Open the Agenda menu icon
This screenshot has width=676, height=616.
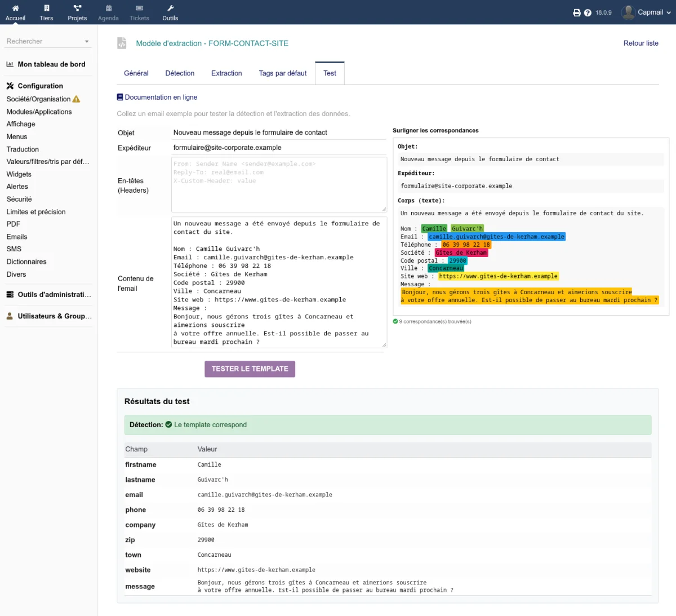tap(108, 8)
